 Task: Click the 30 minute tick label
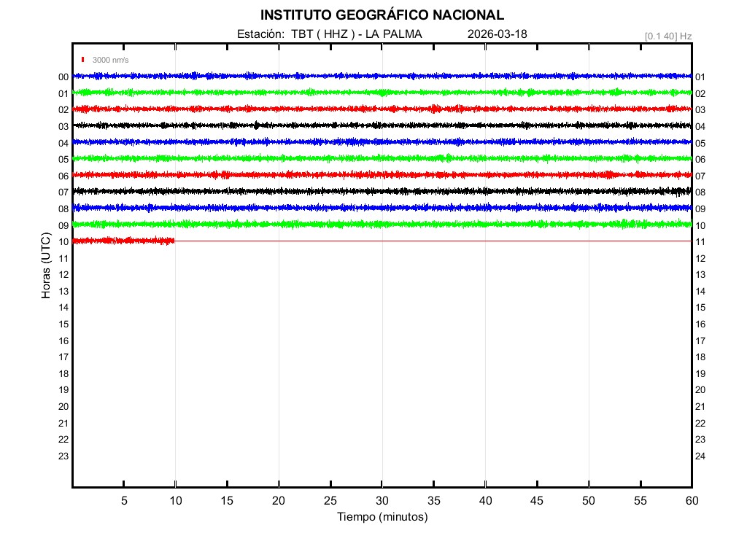tap(382, 500)
